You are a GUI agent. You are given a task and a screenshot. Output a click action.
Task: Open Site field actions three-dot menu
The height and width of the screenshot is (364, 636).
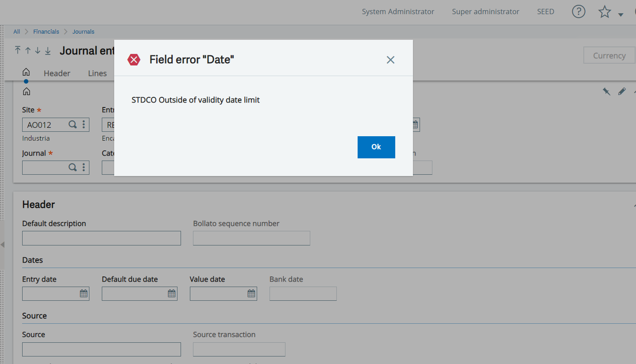84,125
